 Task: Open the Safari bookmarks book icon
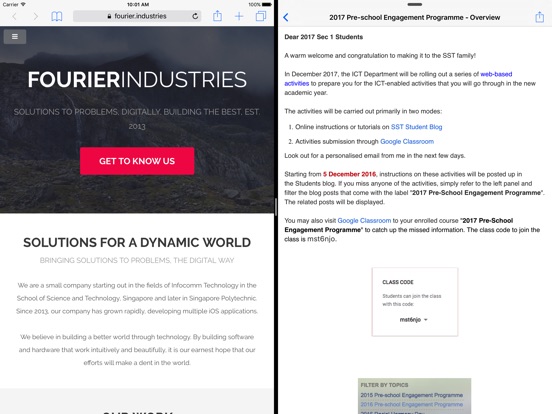(57, 16)
